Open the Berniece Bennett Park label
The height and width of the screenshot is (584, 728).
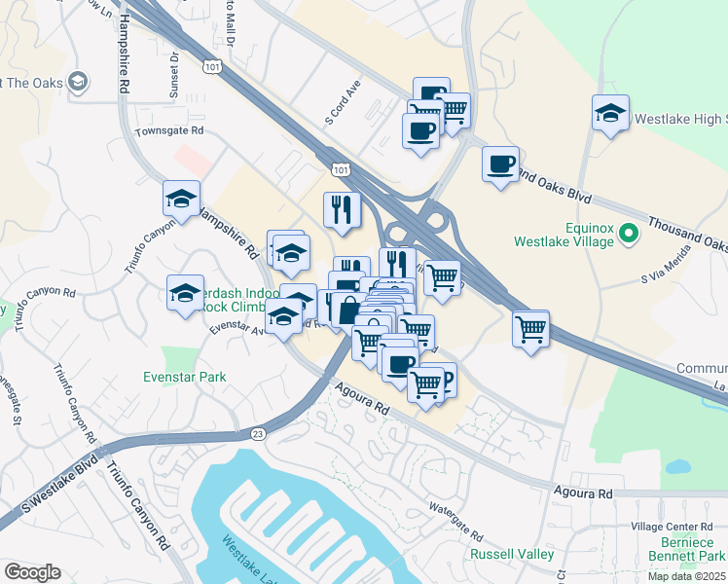click(x=687, y=549)
